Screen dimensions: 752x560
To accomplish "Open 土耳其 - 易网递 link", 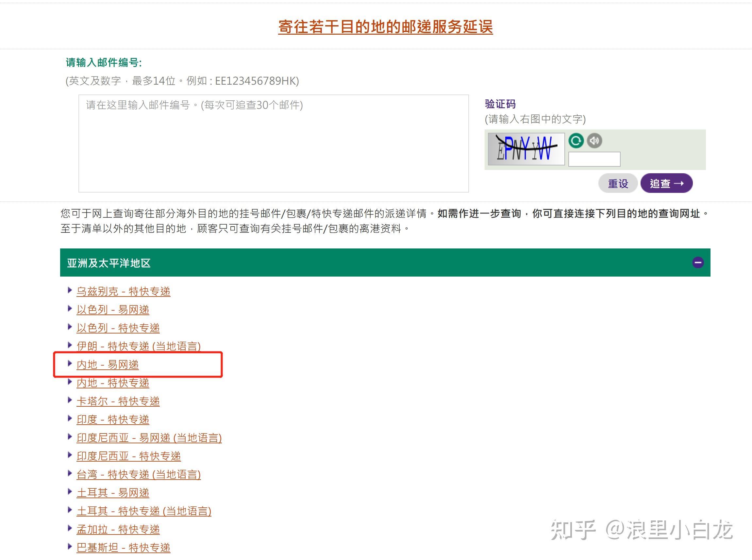I will point(113,493).
